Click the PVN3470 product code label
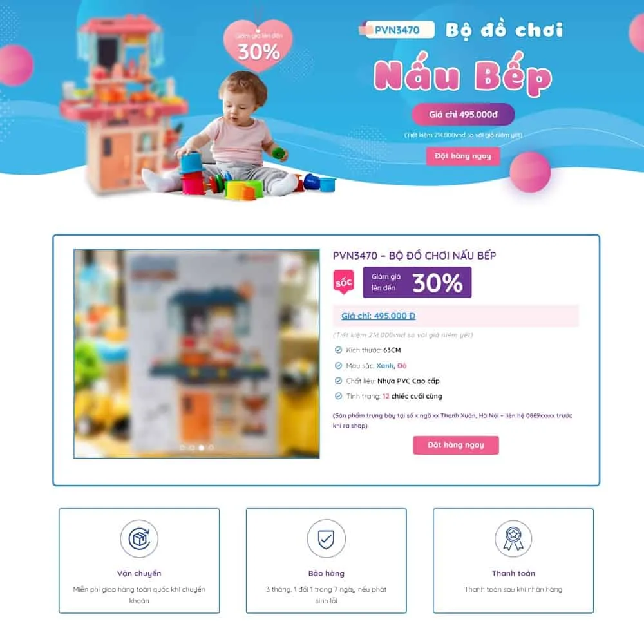This screenshot has width=644, height=644. [x=397, y=30]
